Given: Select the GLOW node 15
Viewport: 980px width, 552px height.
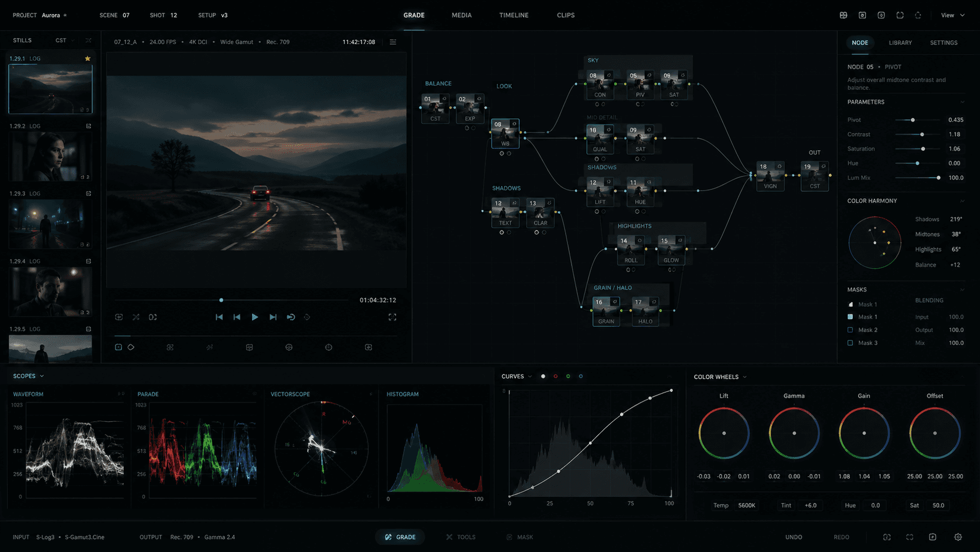Looking at the screenshot, I should pos(671,250).
